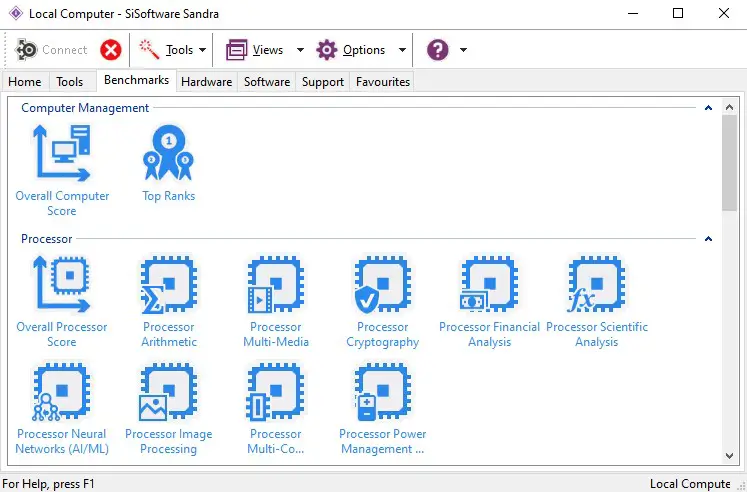Expand the Options dropdown arrow

402,50
